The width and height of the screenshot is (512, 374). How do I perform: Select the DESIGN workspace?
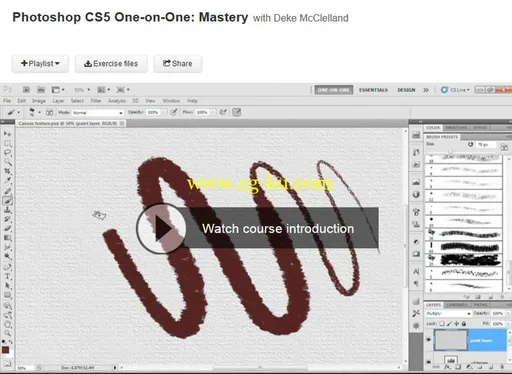(x=406, y=90)
